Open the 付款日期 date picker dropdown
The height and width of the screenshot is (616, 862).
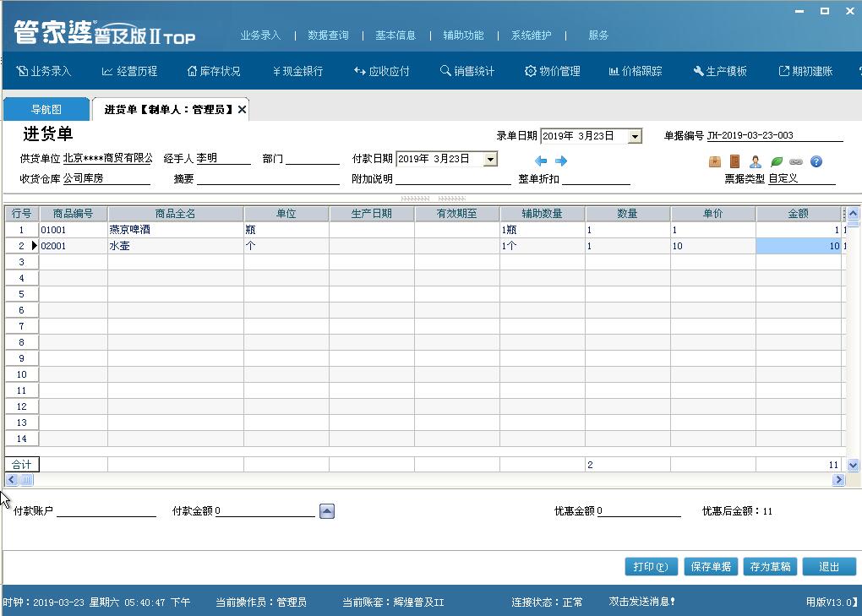click(x=490, y=159)
